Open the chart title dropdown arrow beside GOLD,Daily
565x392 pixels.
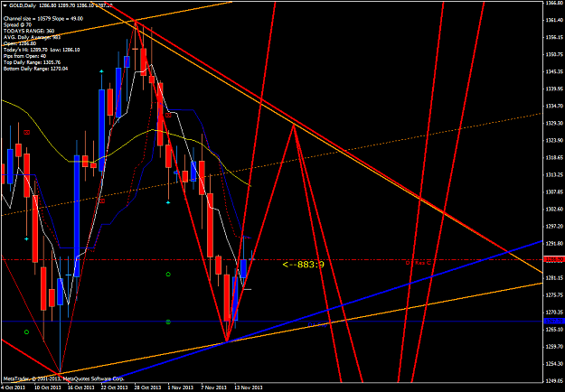click(5, 5)
